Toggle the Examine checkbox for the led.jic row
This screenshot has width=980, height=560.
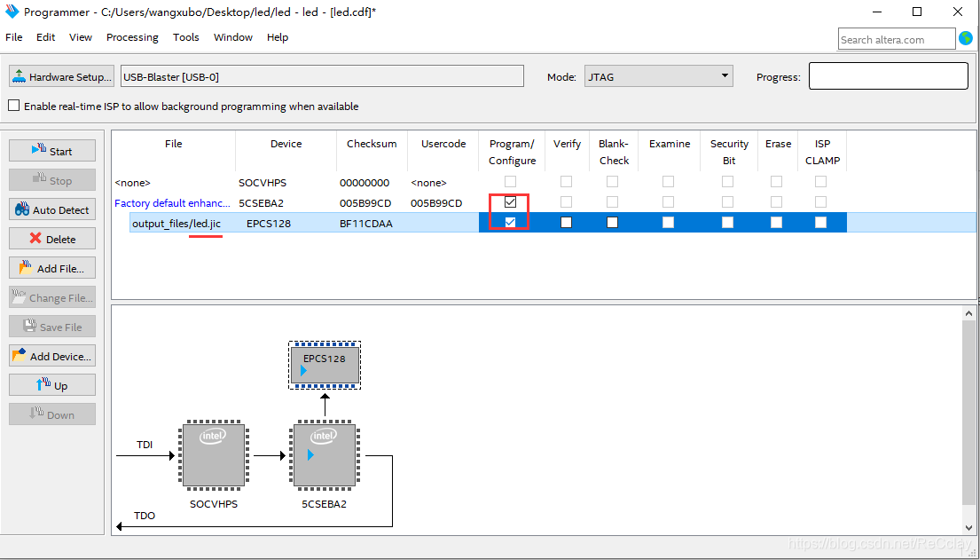(668, 222)
